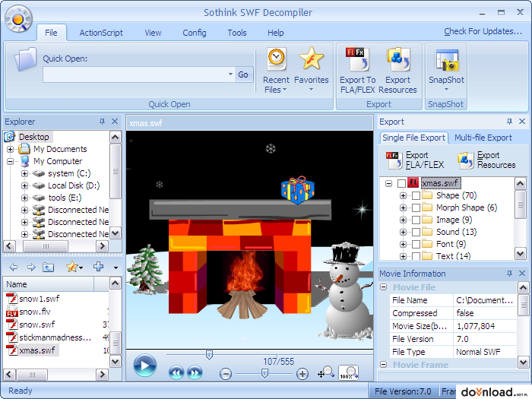Viewport: 532px width, 399px height.
Task: Switch to Multi-file Export tab
Action: (483, 138)
